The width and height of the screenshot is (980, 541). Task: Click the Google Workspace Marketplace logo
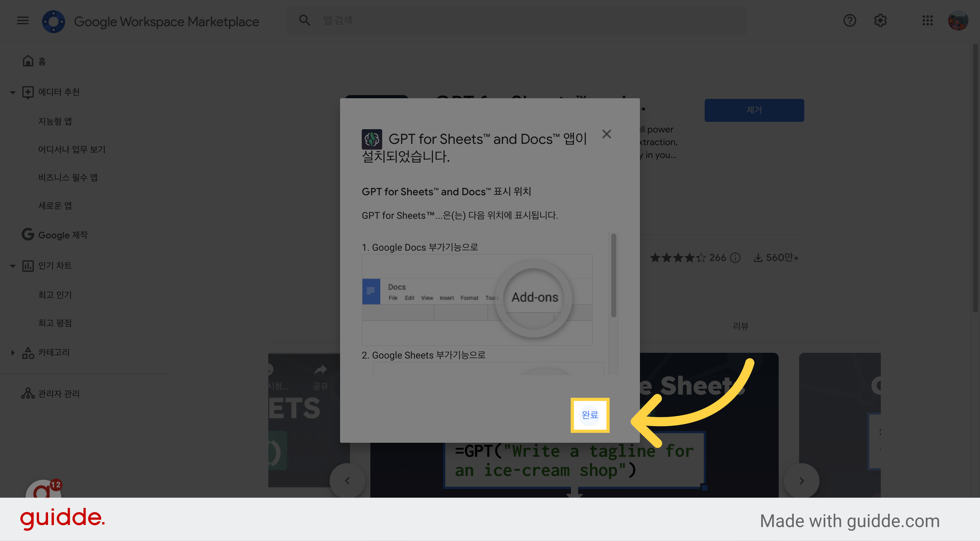click(x=53, y=21)
